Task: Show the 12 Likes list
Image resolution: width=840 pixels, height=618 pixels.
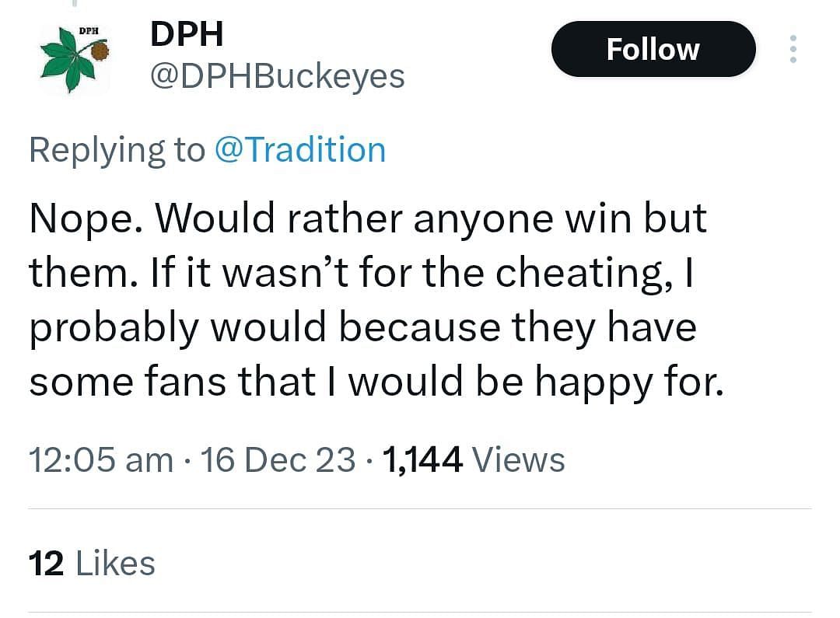Action: (x=92, y=564)
